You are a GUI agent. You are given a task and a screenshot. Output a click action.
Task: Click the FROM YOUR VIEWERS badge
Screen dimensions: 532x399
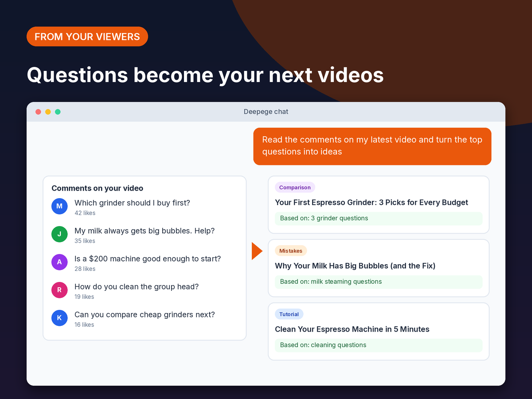87,37
